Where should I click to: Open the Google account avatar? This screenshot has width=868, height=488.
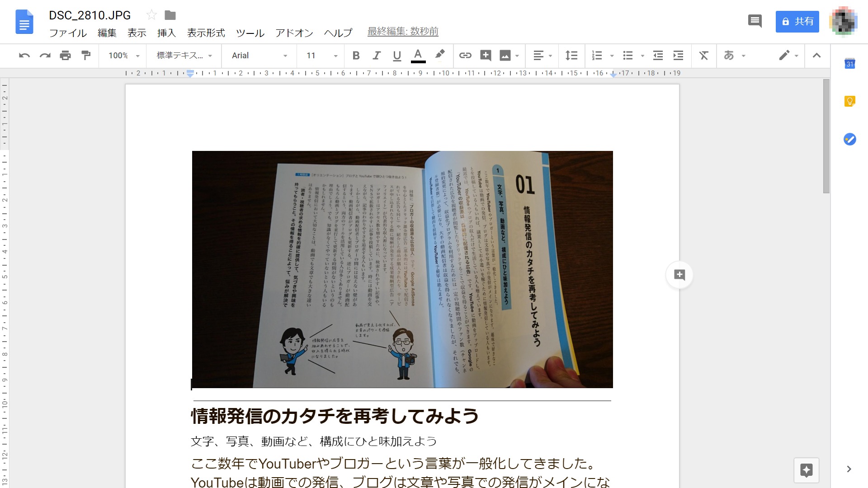coord(844,21)
